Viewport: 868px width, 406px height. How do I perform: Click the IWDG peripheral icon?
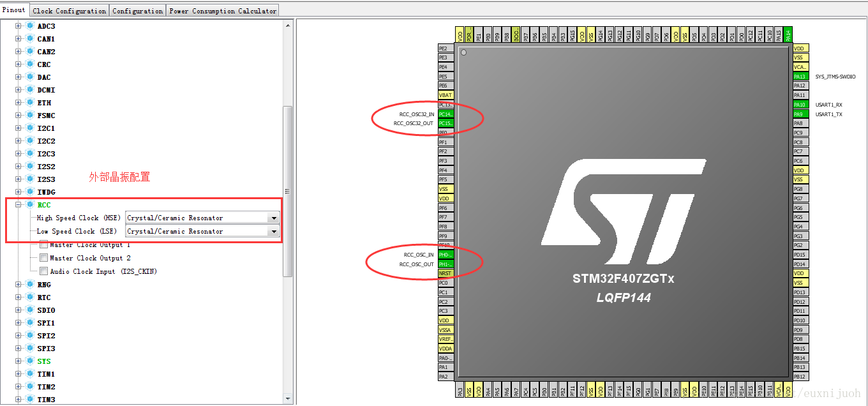[30, 192]
